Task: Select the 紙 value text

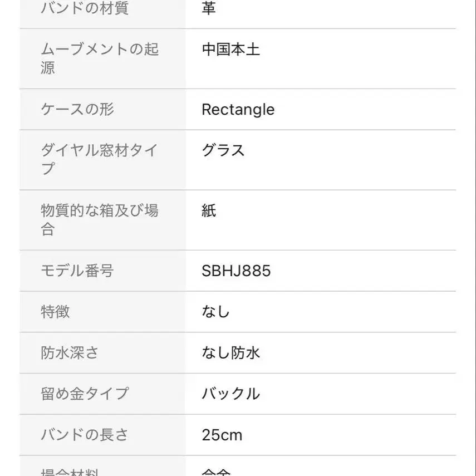Action: (x=209, y=210)
